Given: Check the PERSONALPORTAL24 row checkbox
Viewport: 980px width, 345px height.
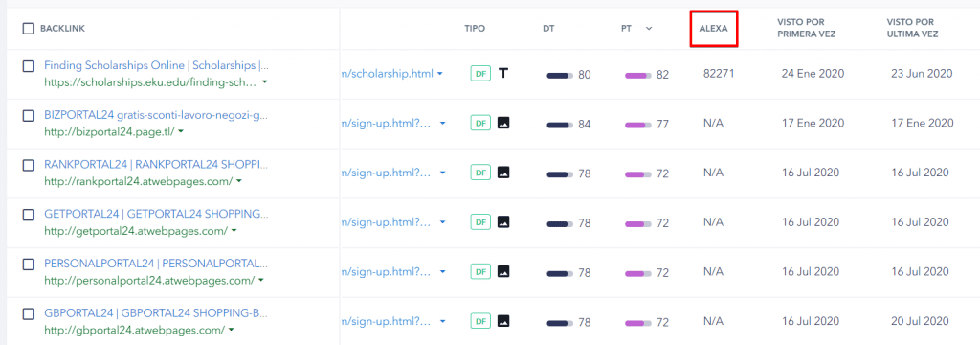Looking at the screenshot, I should click(28, 264).
